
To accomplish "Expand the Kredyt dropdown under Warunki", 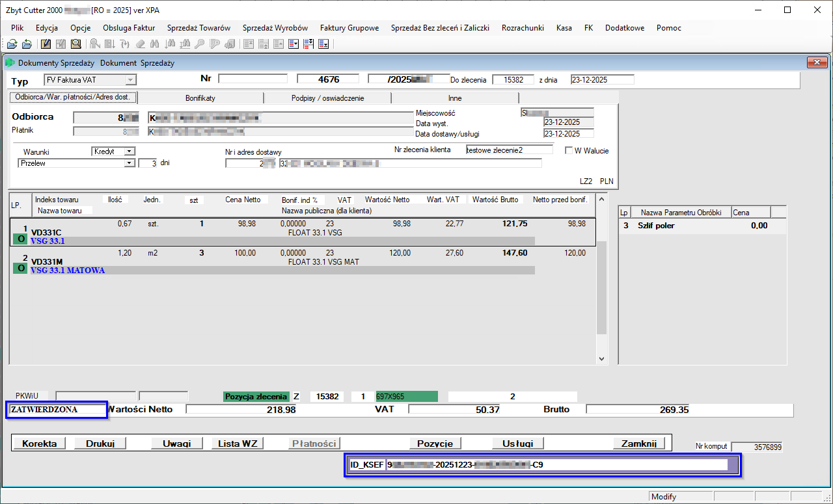I will [130, 151].
